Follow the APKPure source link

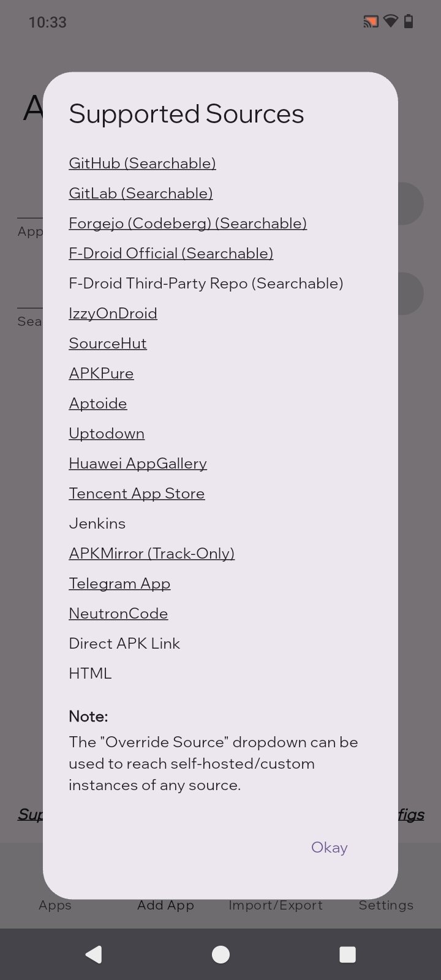pos(101,374)
